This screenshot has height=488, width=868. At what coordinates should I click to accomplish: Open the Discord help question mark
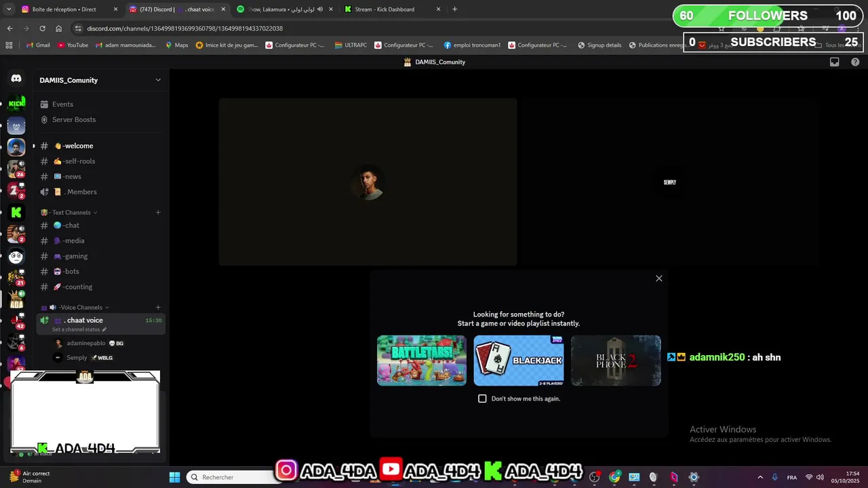click(855, 62)
